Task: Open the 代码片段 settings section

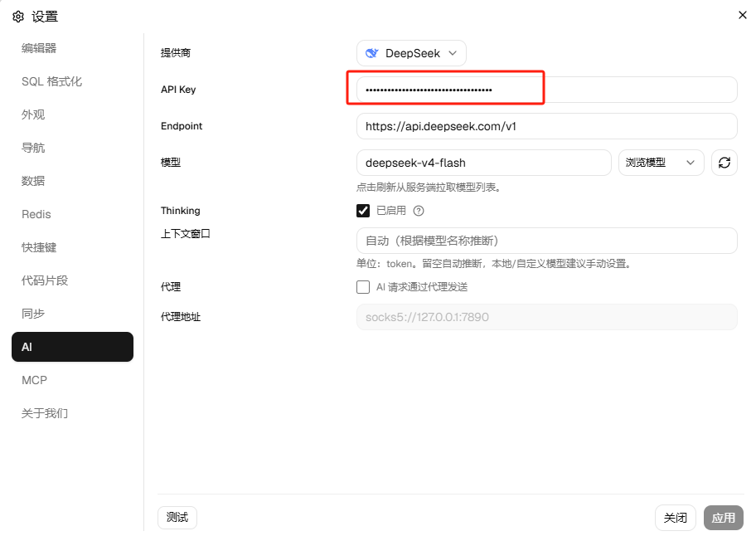Action: click(x=72, y=280)
